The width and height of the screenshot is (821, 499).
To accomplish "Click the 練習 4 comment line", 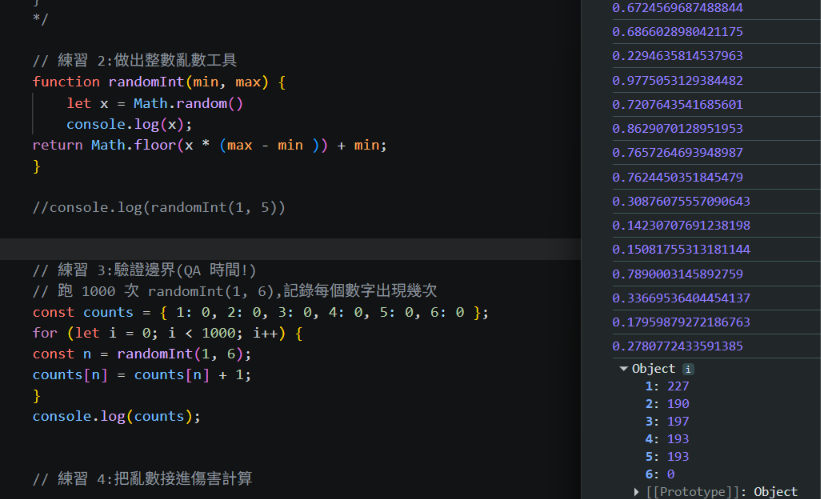I will [x=142, y=479].
